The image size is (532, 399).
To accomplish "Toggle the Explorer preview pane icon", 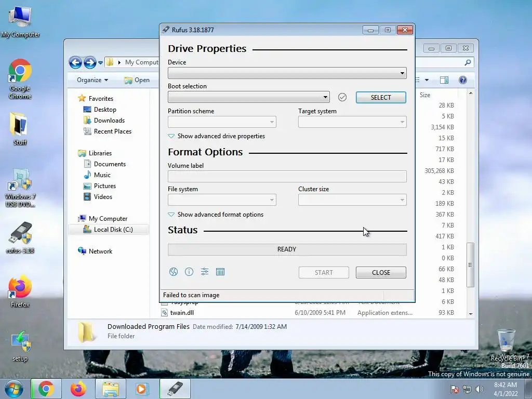I will tap(444, 80).
